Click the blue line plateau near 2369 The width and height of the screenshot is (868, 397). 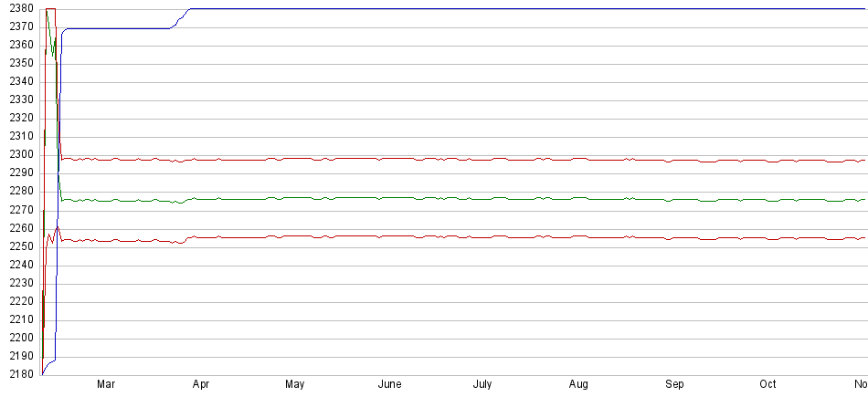click(119, 28)
